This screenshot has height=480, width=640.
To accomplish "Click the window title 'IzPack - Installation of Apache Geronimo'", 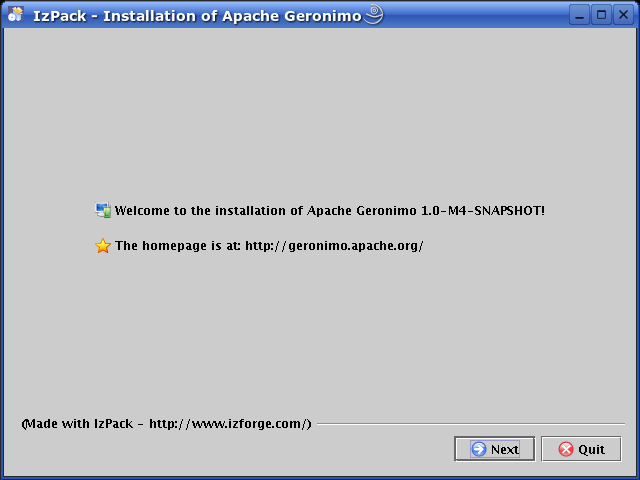I will [197, 16].
